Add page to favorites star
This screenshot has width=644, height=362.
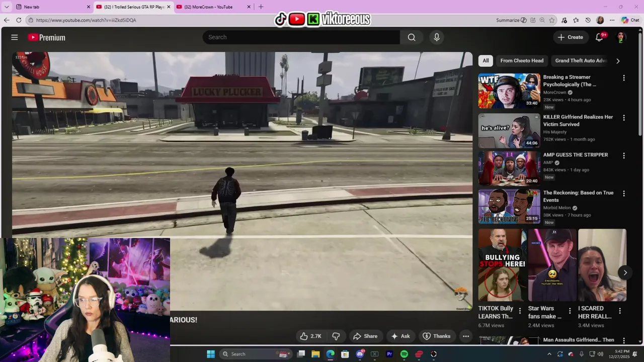point(552,20)
